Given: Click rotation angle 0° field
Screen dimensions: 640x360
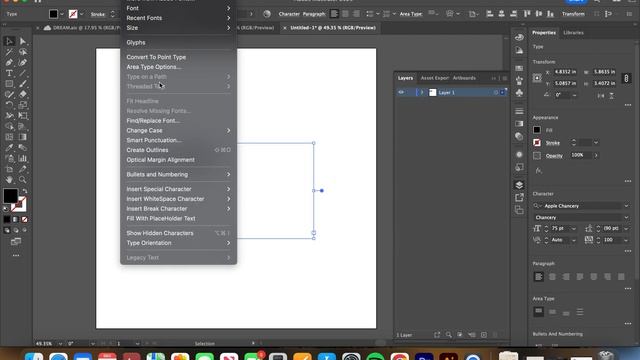Looking at the screenshot, I should click(x=562, y=95).
